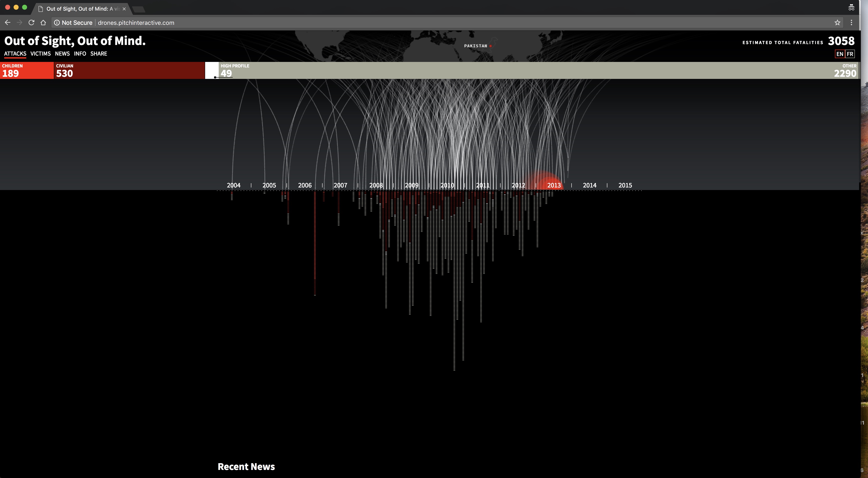The width and height of the screenshot is (868, 478).
Task: Click the NEWS navigation icon
Action: point(62,54)
